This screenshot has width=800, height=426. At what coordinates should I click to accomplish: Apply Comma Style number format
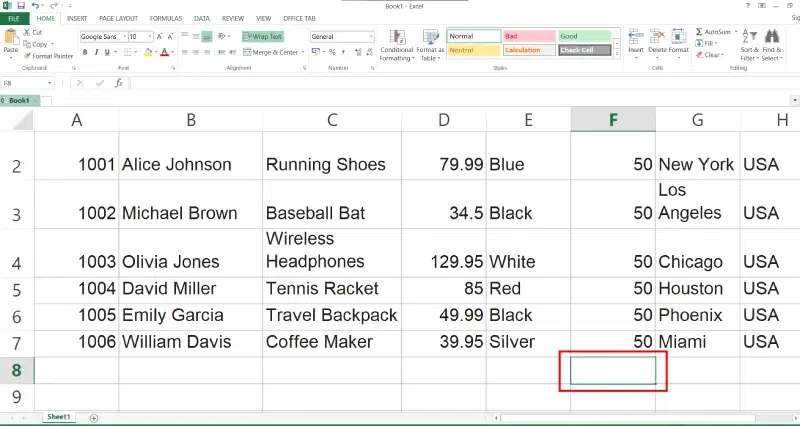[x=343, y=52]
